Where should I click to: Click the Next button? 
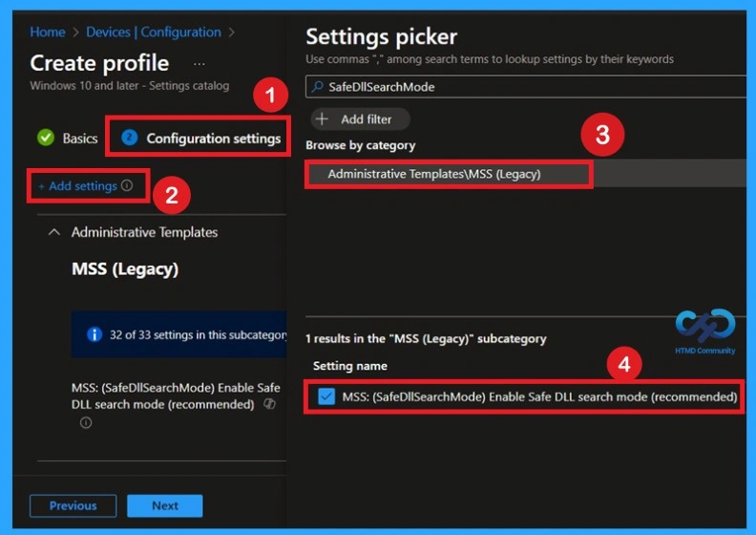tap(165, 505)
